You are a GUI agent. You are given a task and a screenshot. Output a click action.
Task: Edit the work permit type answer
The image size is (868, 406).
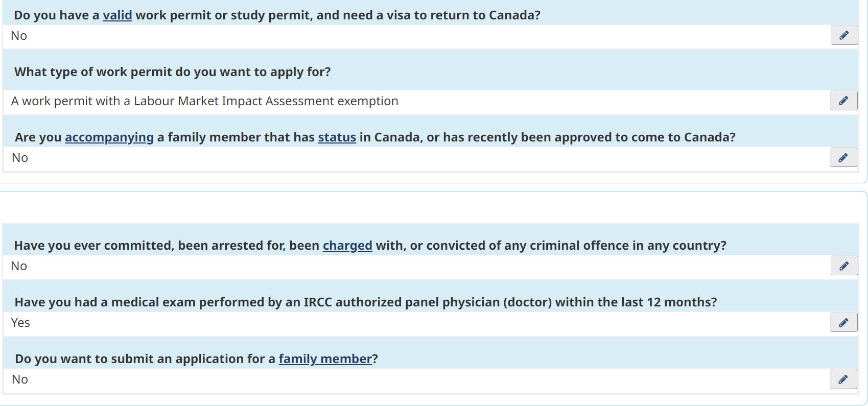(843, 101)
